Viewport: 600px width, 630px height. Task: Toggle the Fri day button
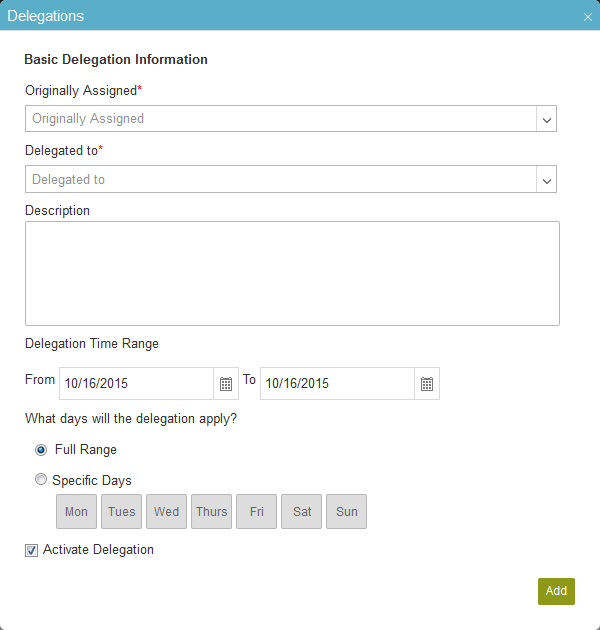[x=256, y=511]
